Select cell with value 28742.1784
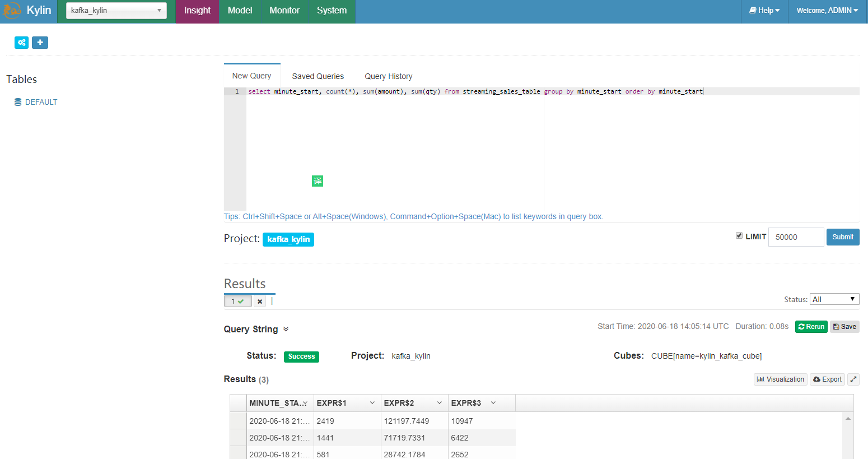This screenshot has width=868, height=459. point(414,453)
